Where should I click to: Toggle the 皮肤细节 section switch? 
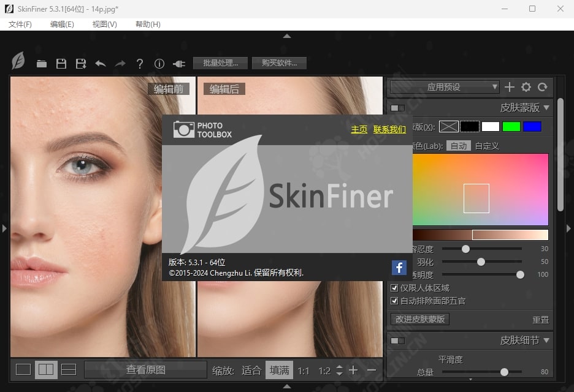(x=397, y=341)
